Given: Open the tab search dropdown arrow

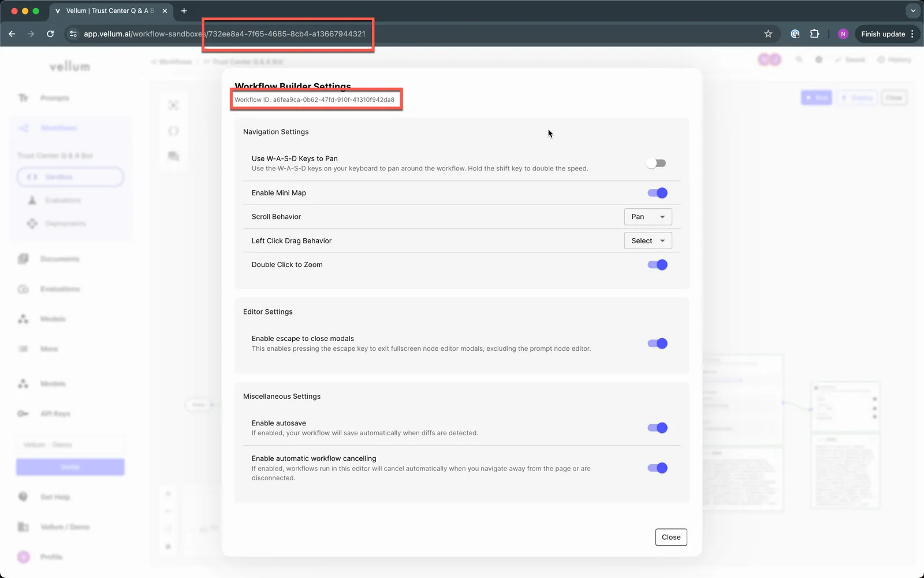Looking at the screenshot, I should (x=912, y=11).
